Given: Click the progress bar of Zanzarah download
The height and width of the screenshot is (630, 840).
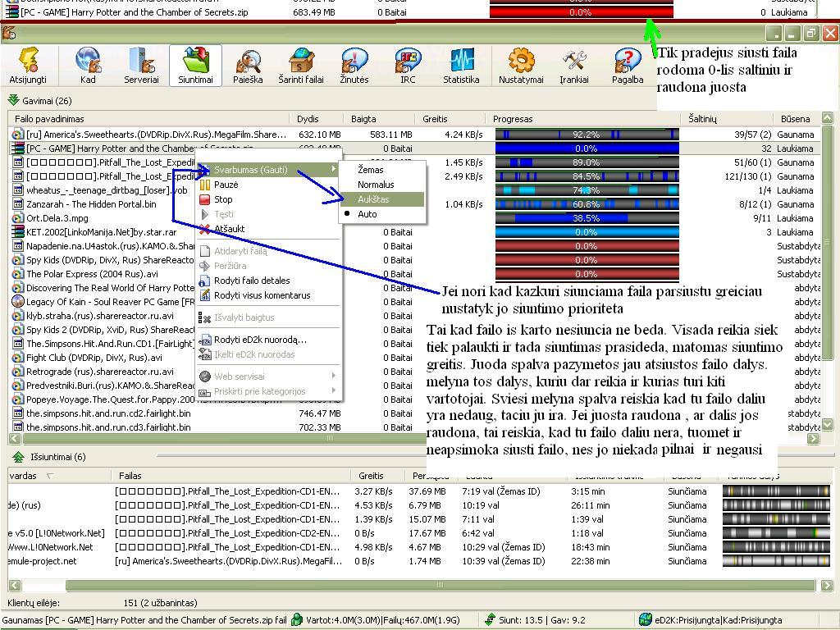Looking at the screenshot, I should [x=587, y=204].
